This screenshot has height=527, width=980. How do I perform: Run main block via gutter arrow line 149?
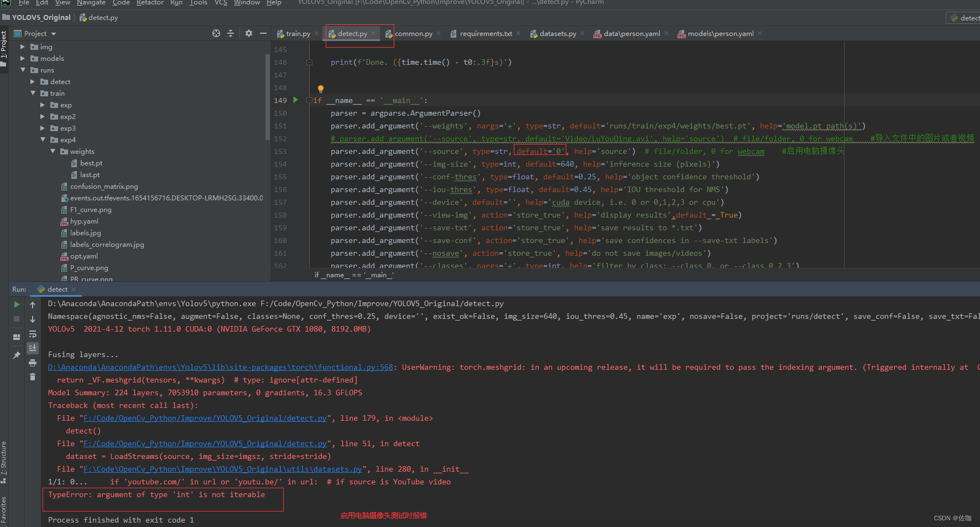pos(295,100)
